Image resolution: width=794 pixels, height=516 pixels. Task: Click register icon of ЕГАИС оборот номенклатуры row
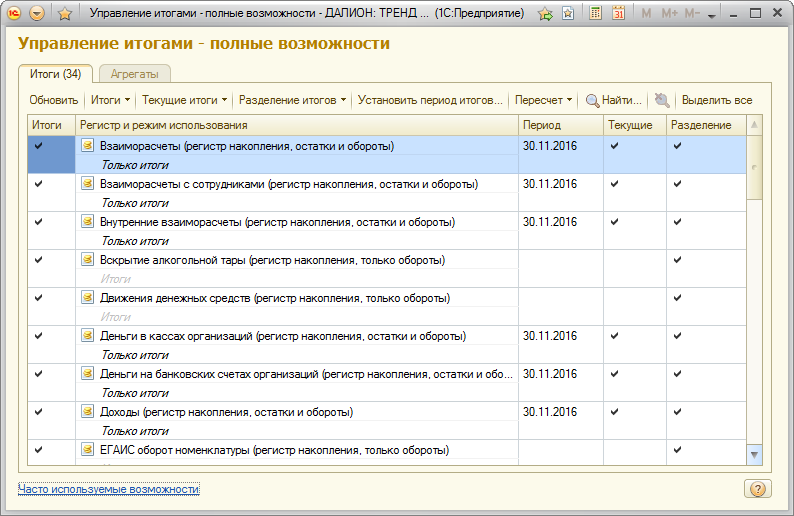[x=88, y=449]
